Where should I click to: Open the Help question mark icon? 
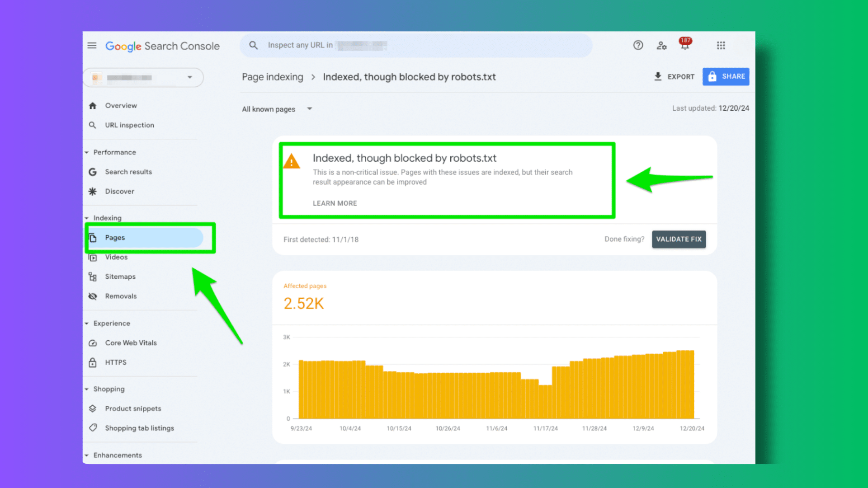[638, 45]
